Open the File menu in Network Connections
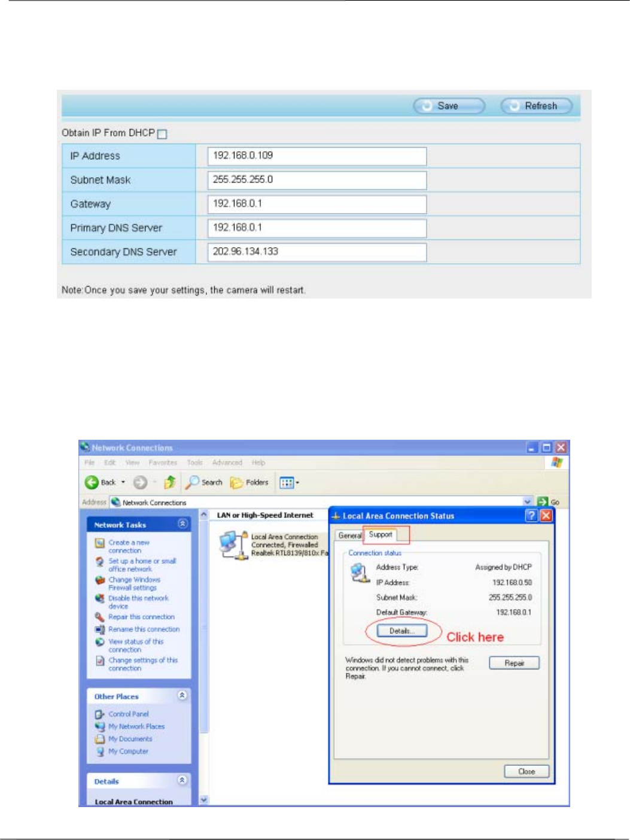 coord(89,462)
